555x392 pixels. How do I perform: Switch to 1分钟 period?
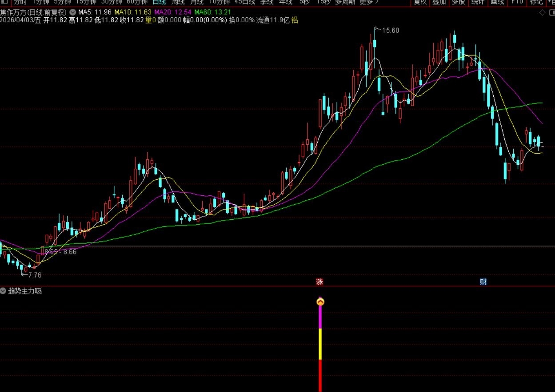(x=41, y=2)
